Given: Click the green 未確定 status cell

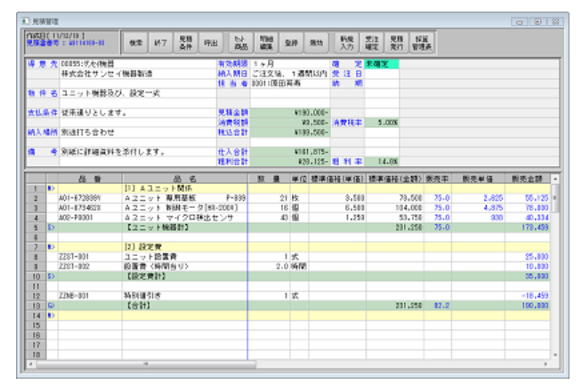Looking at the screenshot, I should [x=382, y=64].
